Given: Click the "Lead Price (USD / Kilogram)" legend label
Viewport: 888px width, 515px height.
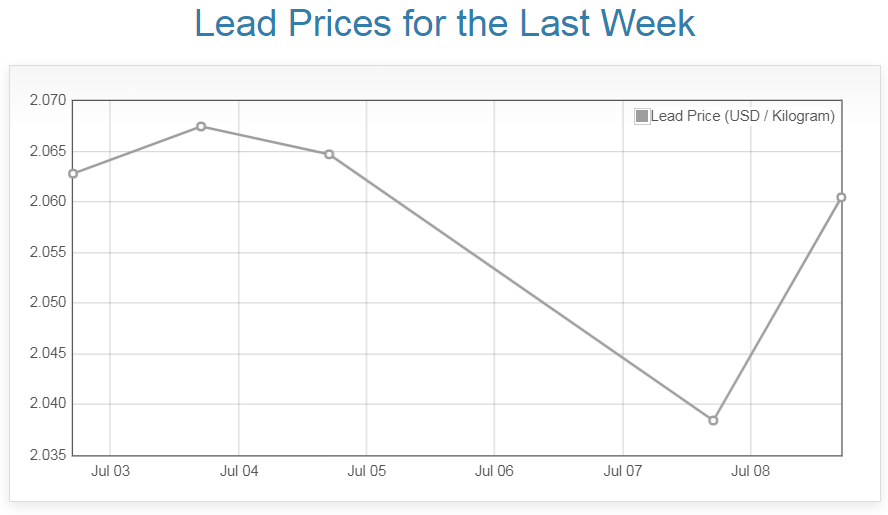Looking at the screenshot, I should pyautogui.click(x=742, y=116).
